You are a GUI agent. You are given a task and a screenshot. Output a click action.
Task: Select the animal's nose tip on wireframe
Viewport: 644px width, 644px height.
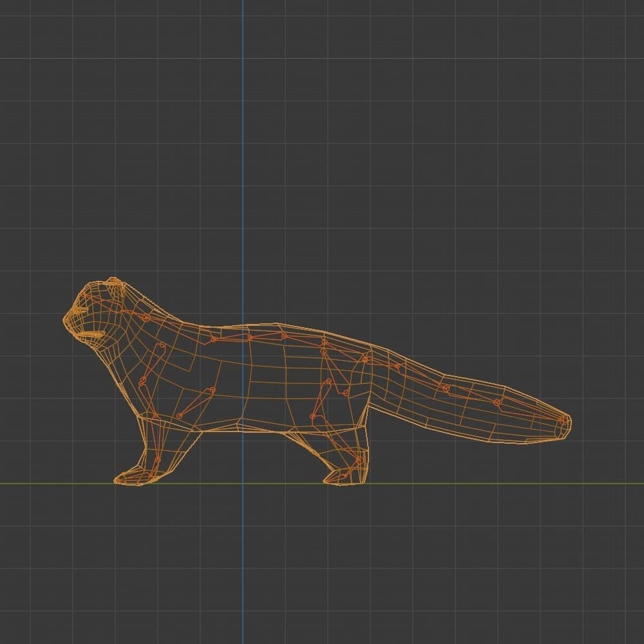pyautogui.click(x=65, y=320)
